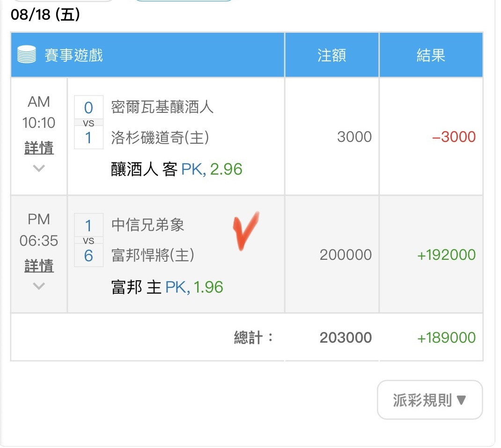Click the 賽事遊戲 column header
Viewport: 501px width, 448px height.
point(74,55)
